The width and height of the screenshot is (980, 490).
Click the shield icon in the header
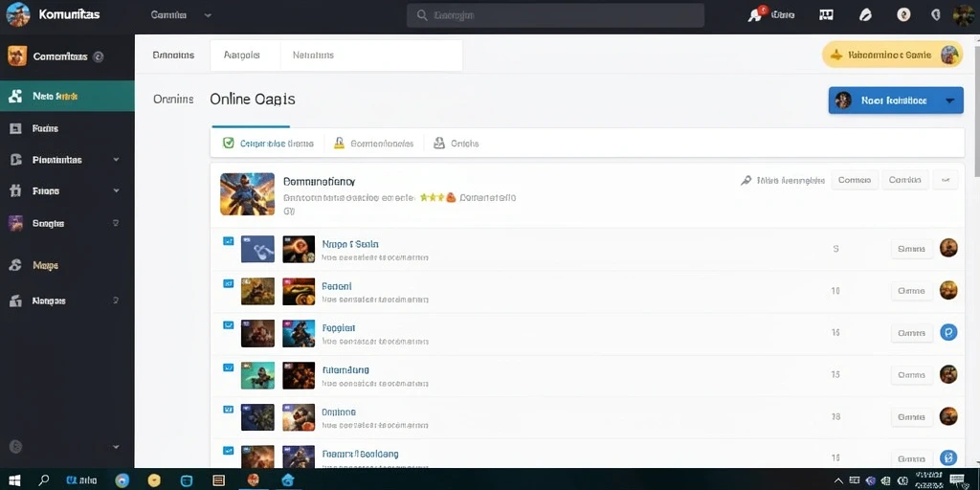936,14
